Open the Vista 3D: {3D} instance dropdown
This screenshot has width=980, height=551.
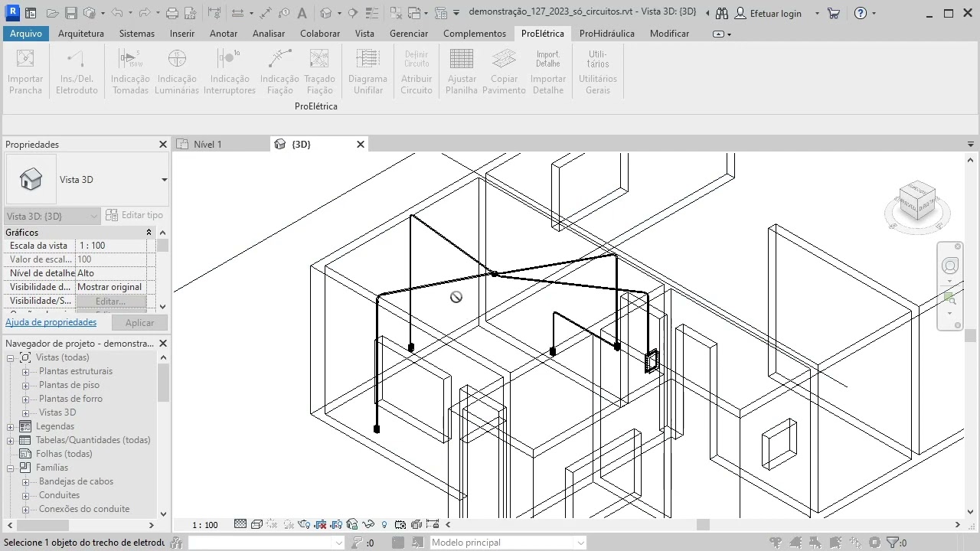(x=52, y=216)
